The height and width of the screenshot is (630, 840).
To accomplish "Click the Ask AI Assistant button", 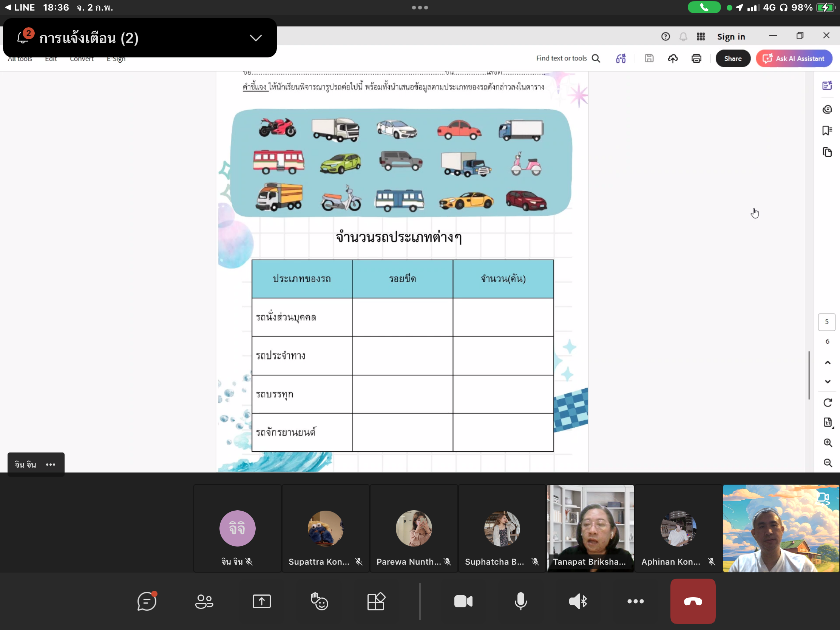I will coord(794,59).
